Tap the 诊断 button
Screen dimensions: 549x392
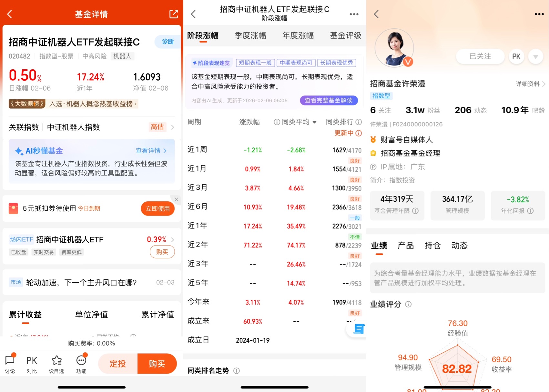[x=167, y=42]
